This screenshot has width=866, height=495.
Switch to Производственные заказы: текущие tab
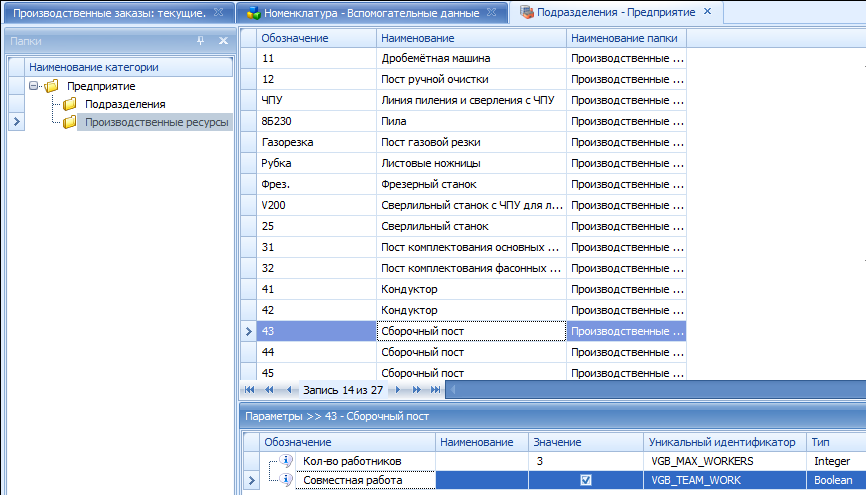pos(110,13)
